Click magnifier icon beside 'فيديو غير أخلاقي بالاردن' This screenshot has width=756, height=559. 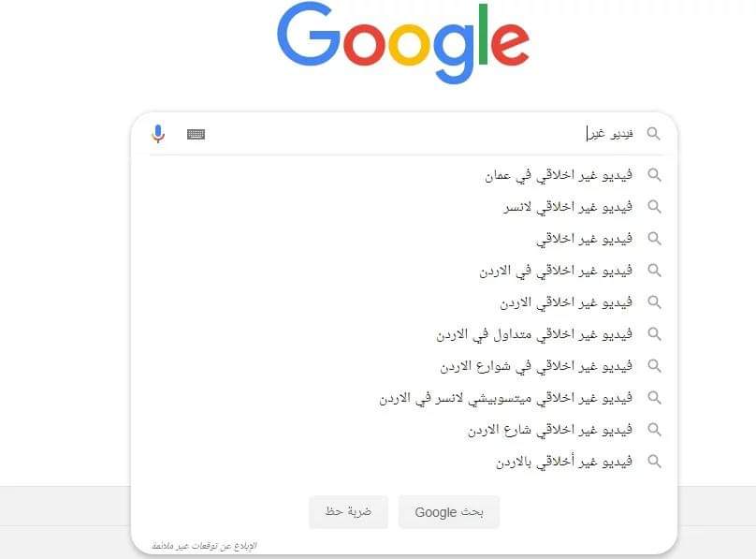[654, 461]
